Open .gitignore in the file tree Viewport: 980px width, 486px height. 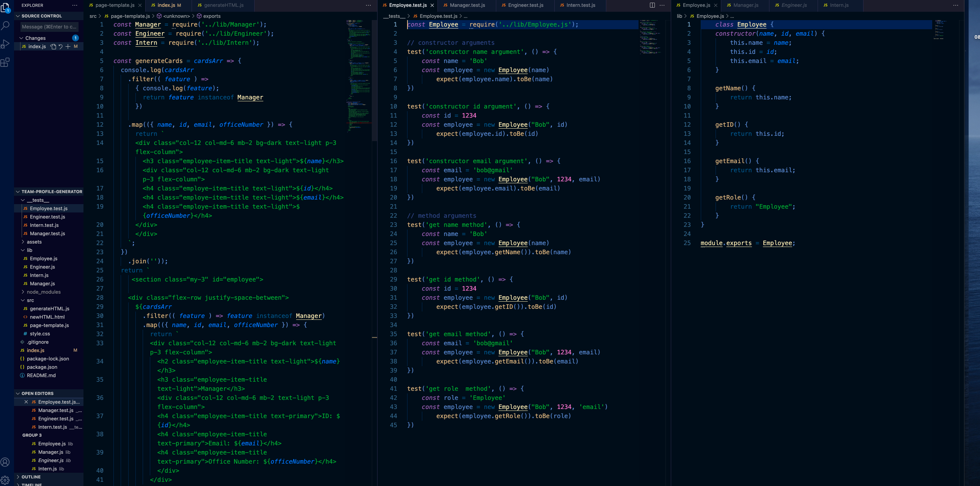coord(49,342)
